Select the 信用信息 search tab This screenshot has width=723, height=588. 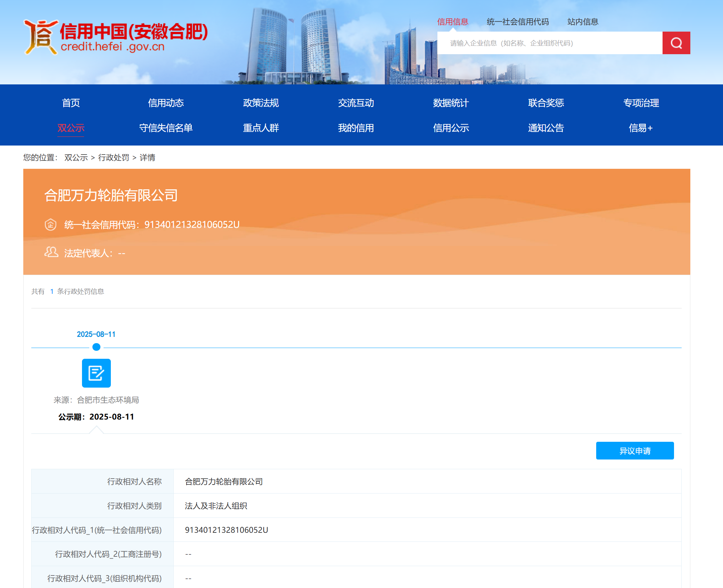point(452,22)
